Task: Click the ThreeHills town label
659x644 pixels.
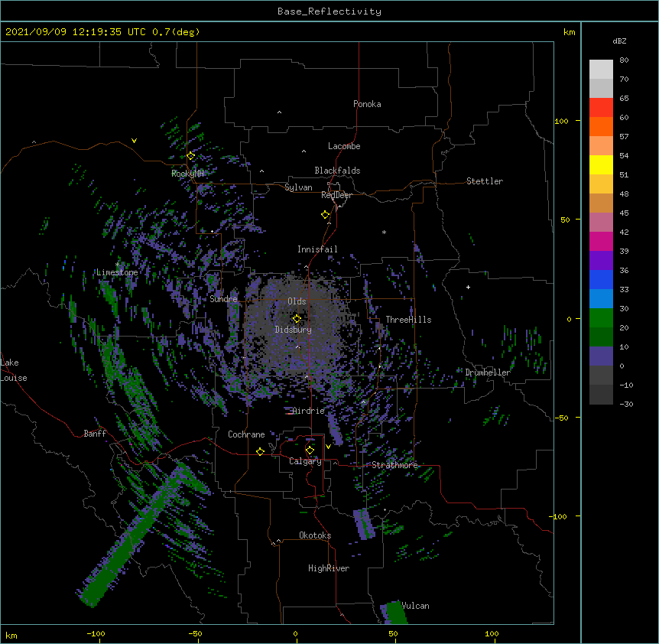Action: point(408,320)
